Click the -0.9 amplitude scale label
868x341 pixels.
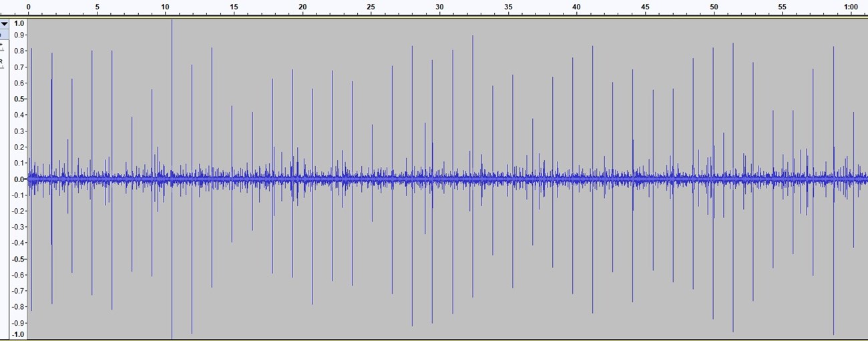(18, 323)
